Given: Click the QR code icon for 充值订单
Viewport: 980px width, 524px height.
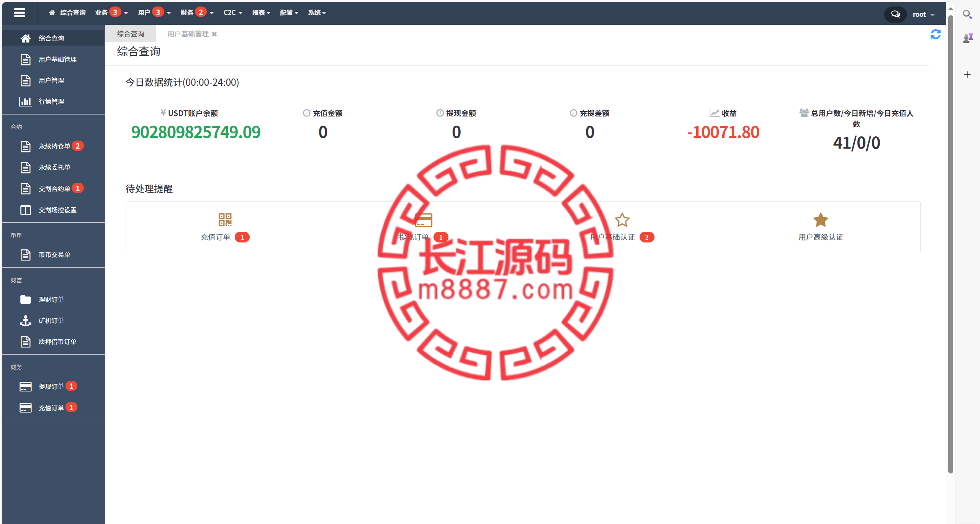Looking at the screenshot, I should (x=225, y=219).
